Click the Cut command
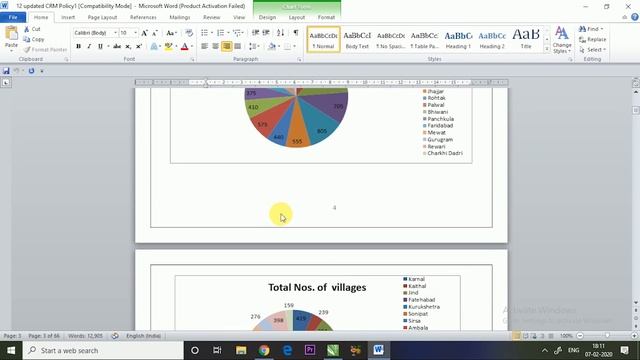This screenshot has width=640, height=360. pos(32,29)
